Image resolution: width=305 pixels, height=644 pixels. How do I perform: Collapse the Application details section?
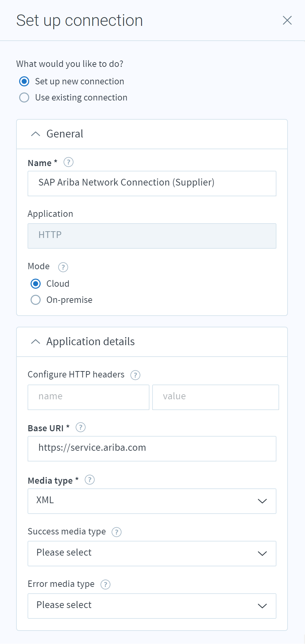(36, 342)
